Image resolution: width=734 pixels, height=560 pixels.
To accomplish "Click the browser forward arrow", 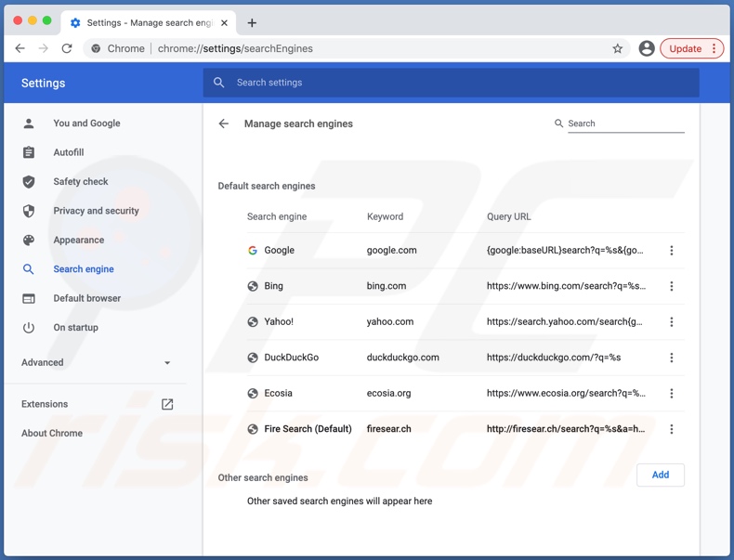I will coord(43,48).
